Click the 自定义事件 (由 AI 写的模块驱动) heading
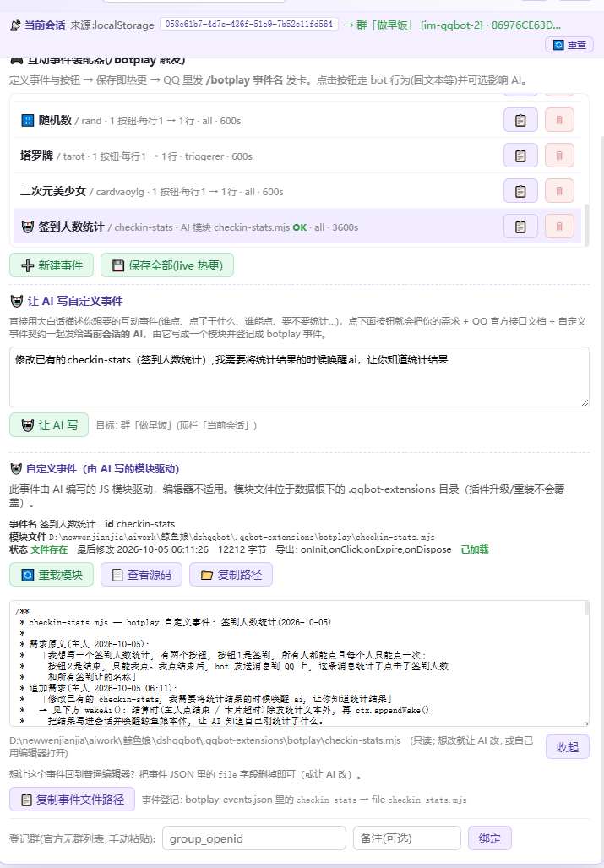The width and height of the screenshot is (604, 868). (103, 469)
